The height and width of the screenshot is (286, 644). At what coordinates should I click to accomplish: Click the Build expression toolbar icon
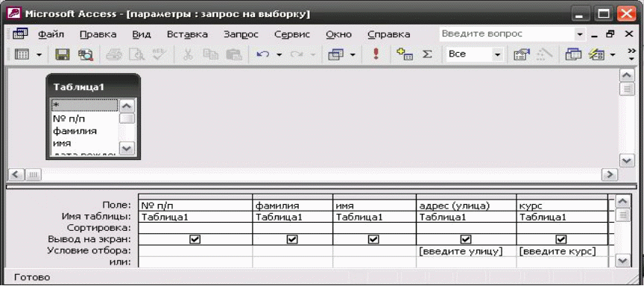click(x=545, y=54)
